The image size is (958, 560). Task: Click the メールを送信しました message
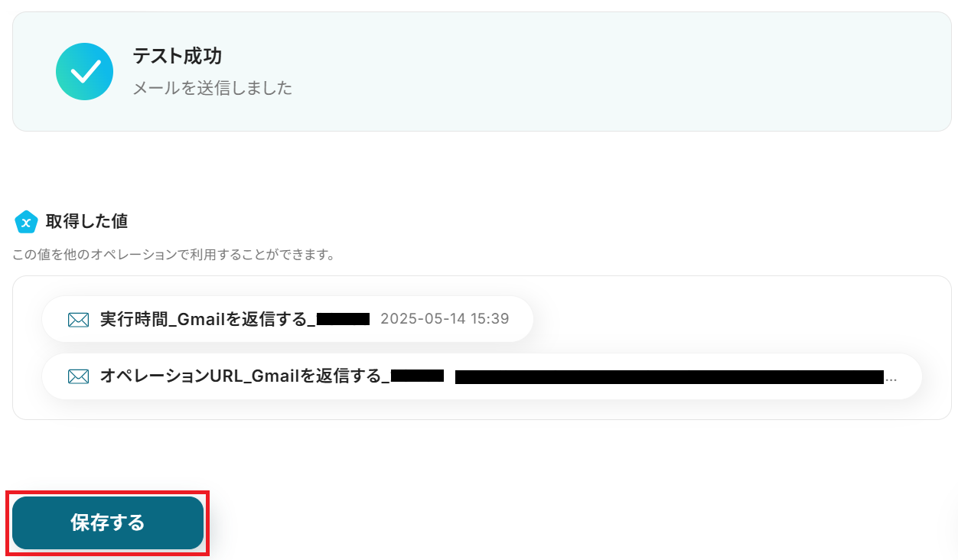coord(213,88)
